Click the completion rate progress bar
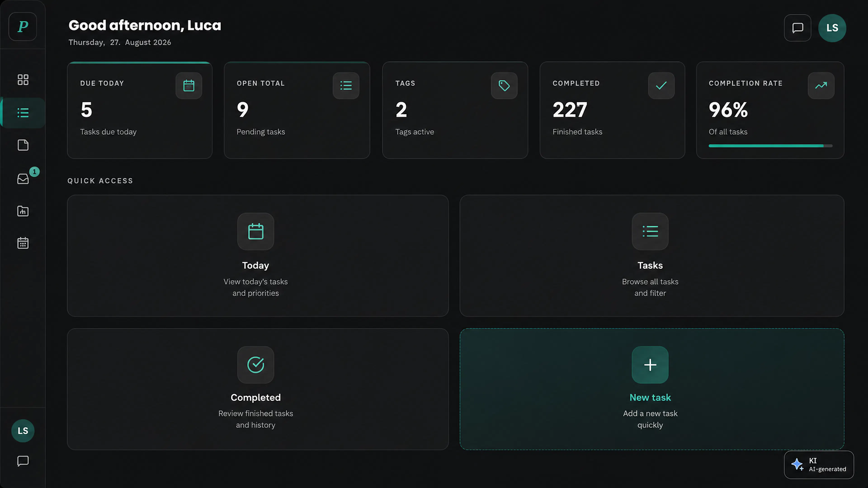 pos(771,146)
